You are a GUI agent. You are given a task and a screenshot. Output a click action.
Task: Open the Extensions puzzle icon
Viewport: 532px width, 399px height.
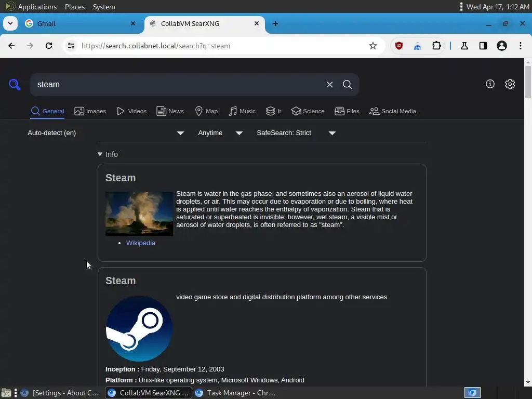pos(436,46)
